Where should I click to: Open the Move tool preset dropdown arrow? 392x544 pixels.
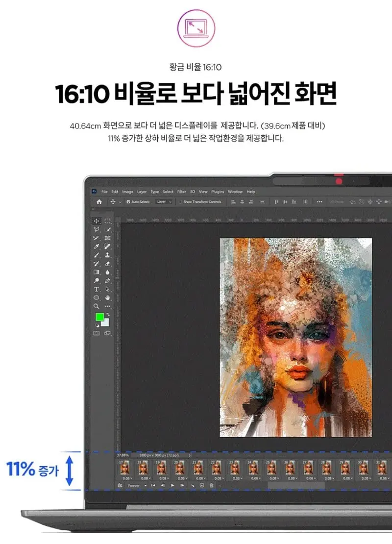point(121,202)
